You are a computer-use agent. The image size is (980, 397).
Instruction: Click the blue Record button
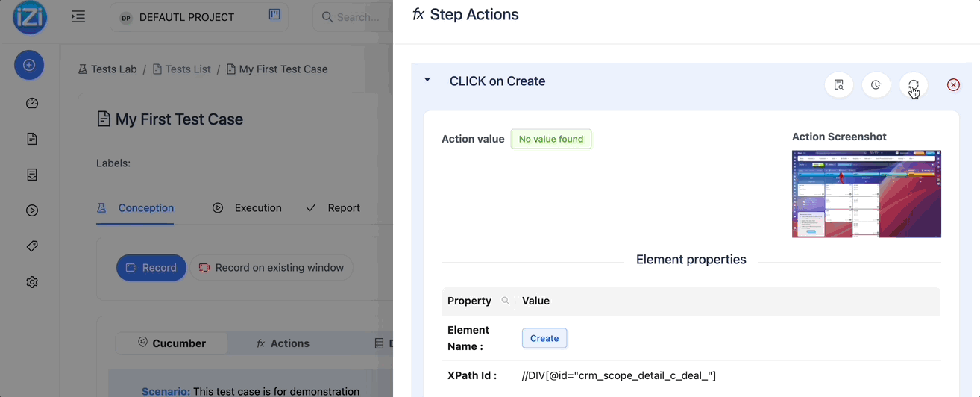151,267
